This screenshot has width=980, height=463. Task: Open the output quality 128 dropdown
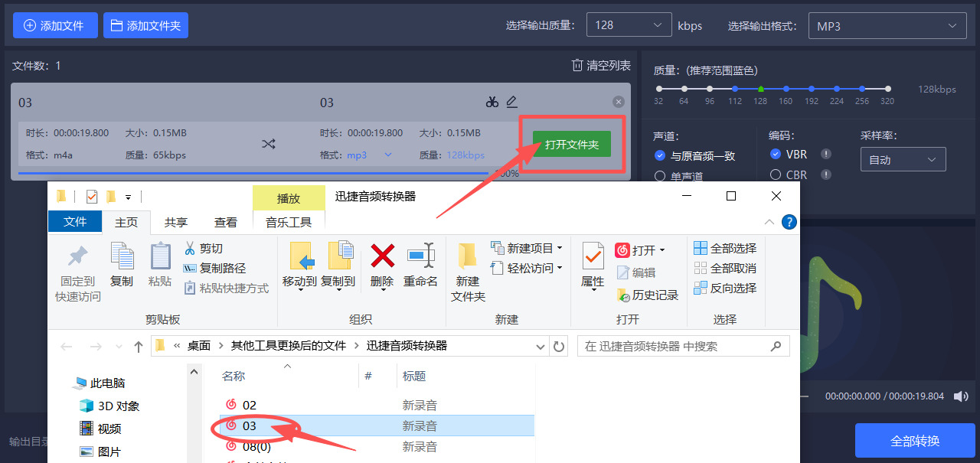[629, 25]
